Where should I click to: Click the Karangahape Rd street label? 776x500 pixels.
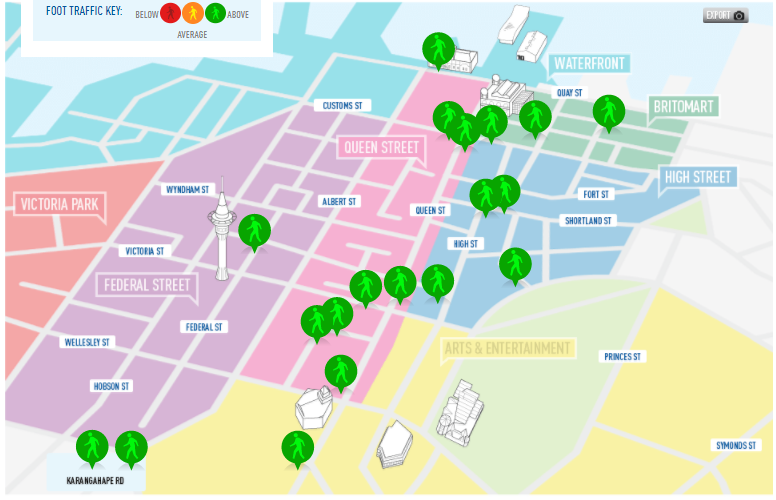tap(96, 481)
